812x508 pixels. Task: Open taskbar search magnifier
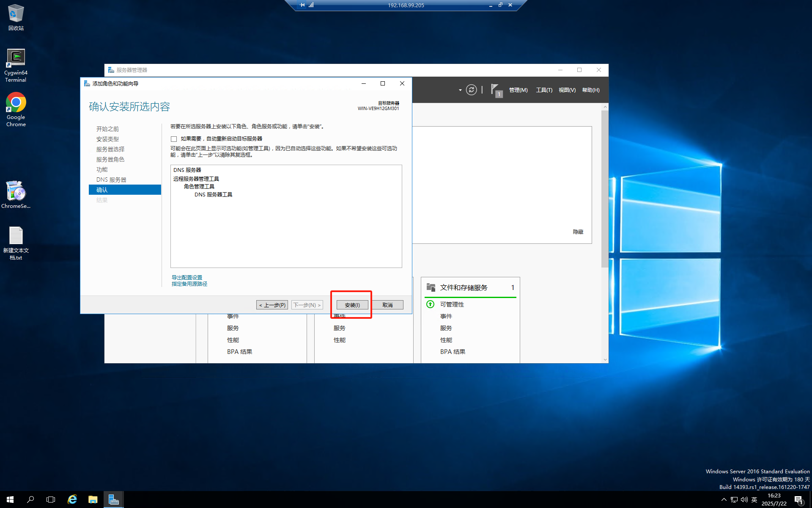(x=30, y=500)
